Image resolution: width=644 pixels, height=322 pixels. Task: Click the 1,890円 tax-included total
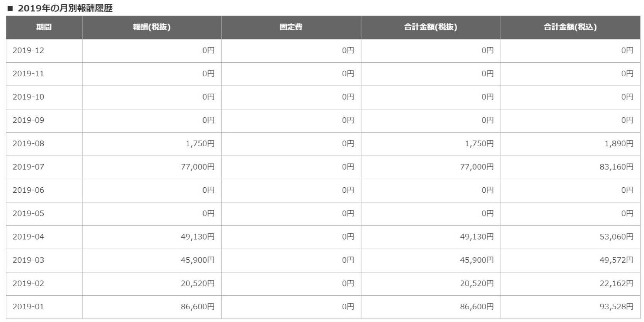pos(619,144)
